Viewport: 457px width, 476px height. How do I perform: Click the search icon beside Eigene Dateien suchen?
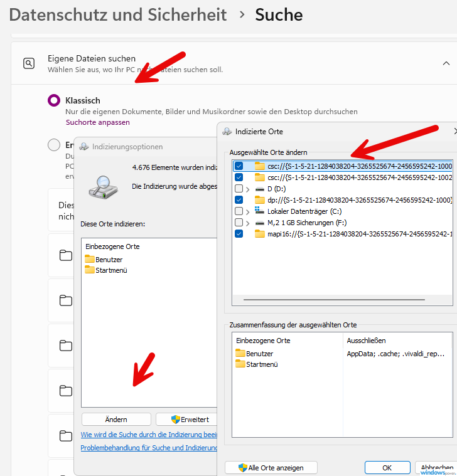click(29, 63)
